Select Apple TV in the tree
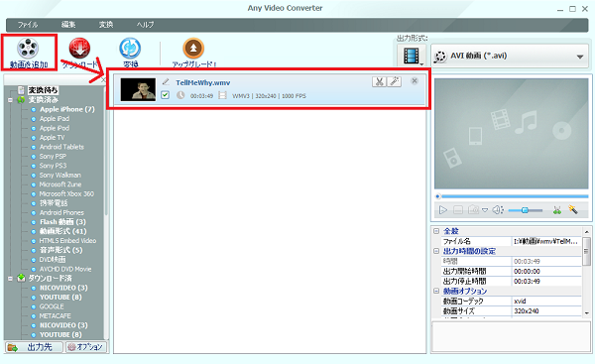Viewport: 595px width, 364px height. click(53, 138)
